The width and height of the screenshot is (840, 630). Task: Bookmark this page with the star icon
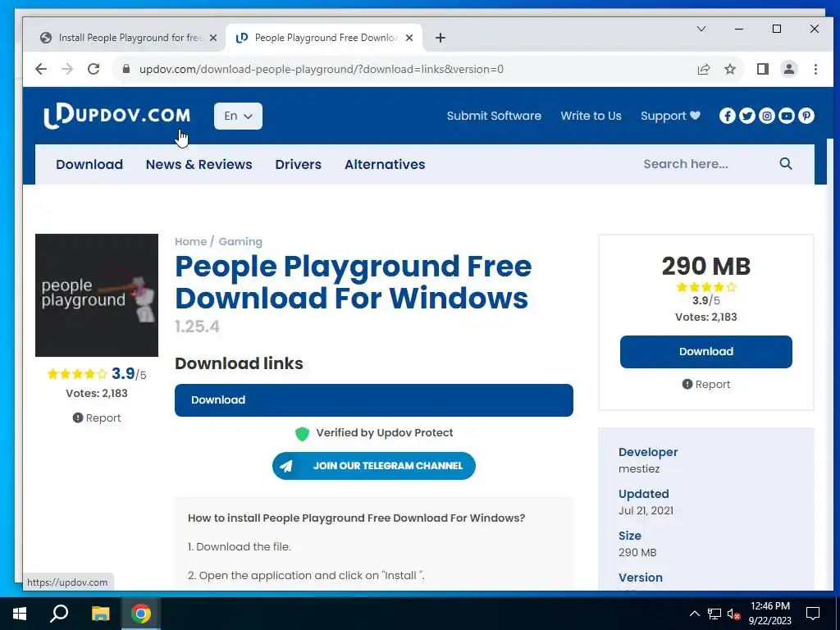point(729,69)
